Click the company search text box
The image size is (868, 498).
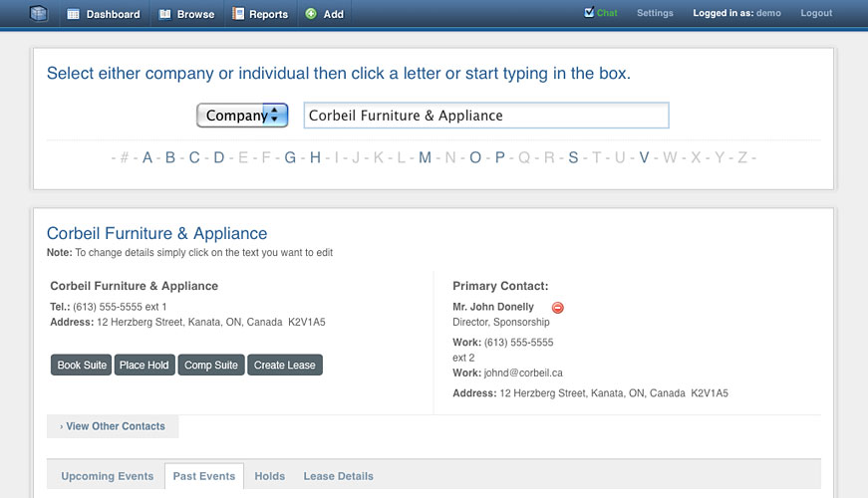coord(486,116)
